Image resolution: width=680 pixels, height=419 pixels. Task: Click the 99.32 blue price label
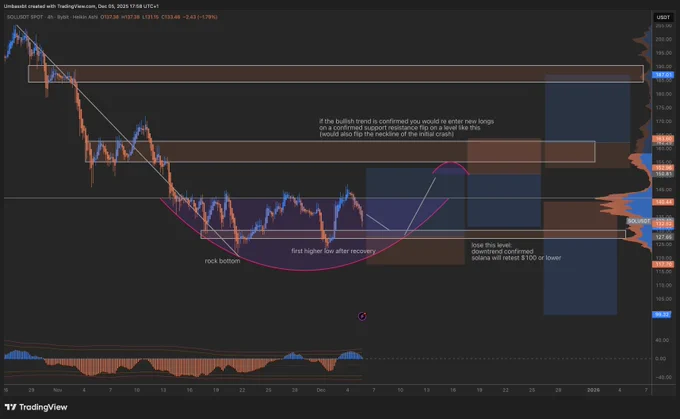(x=662, y=314)
